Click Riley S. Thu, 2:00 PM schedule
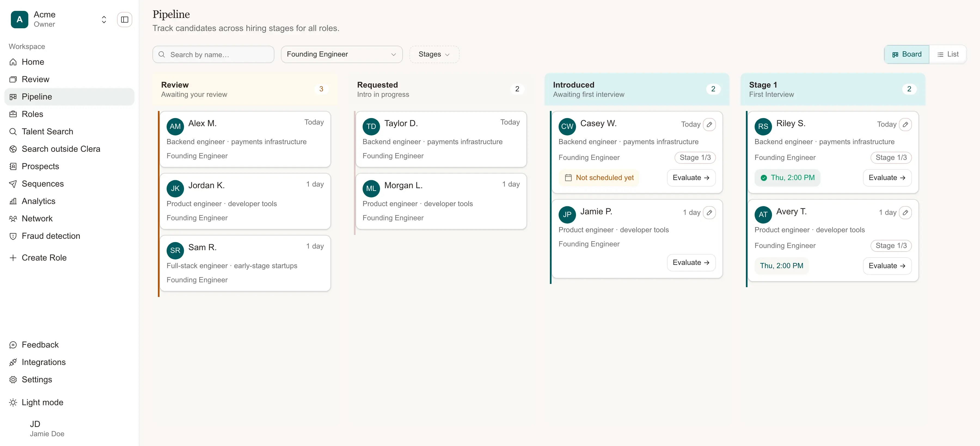Image resolution: width=980 pixels, height=446 pixels. [788, 178]
